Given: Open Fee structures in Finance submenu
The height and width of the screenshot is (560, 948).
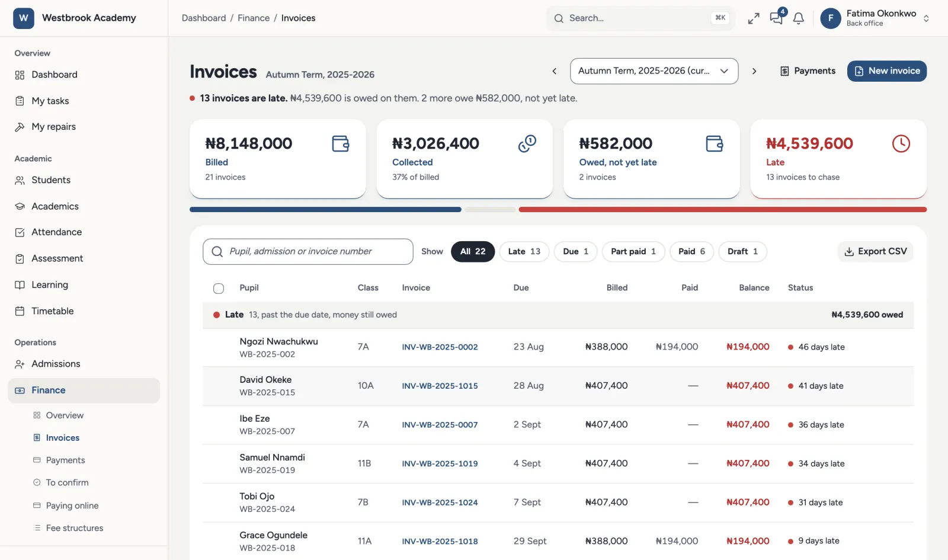Looking at the screenshot, I should (75, 528).
